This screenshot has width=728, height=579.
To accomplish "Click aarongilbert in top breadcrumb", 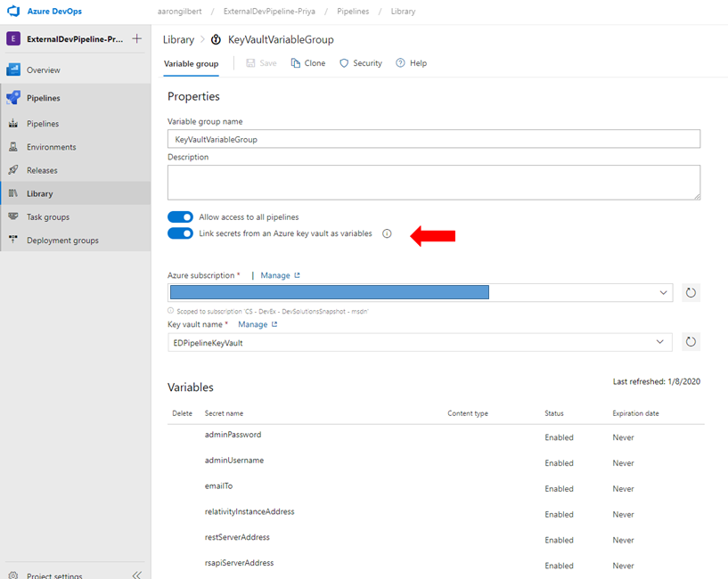I will pos(179,12).
